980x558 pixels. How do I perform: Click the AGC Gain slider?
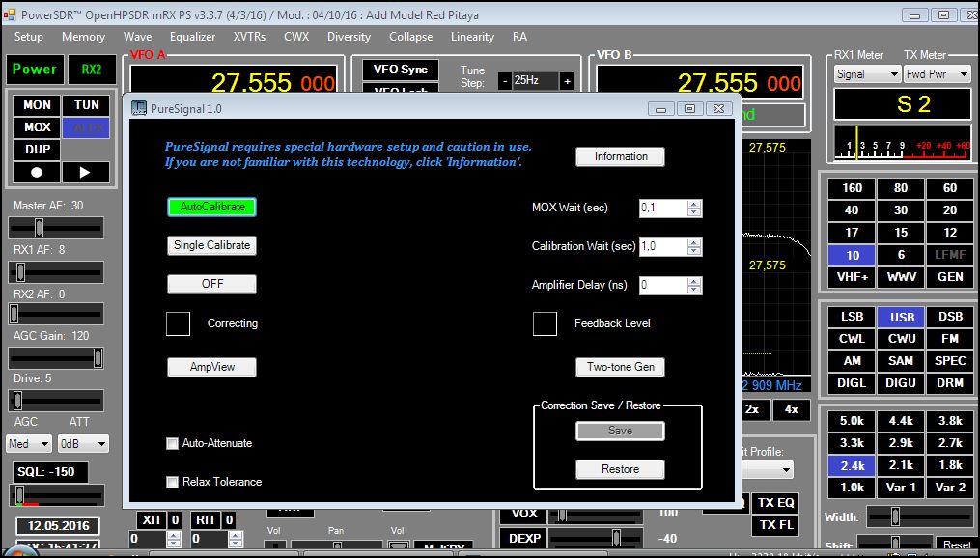[56, 358]
